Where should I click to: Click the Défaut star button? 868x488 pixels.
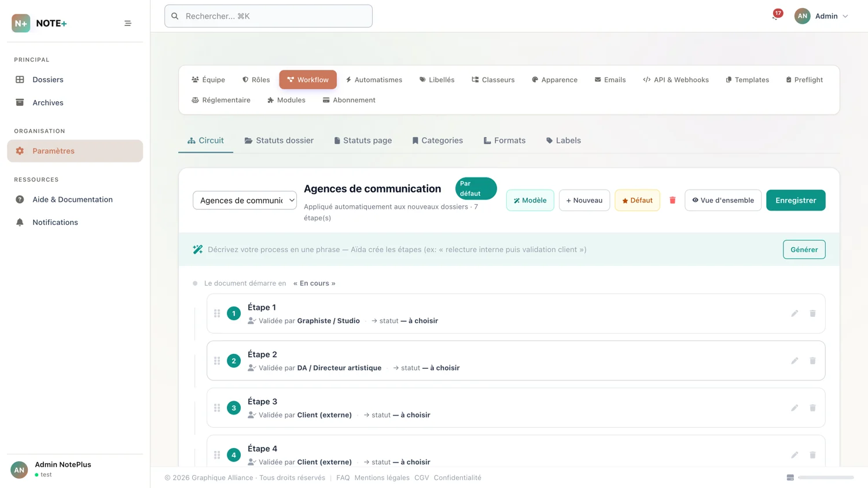(637, 200)
